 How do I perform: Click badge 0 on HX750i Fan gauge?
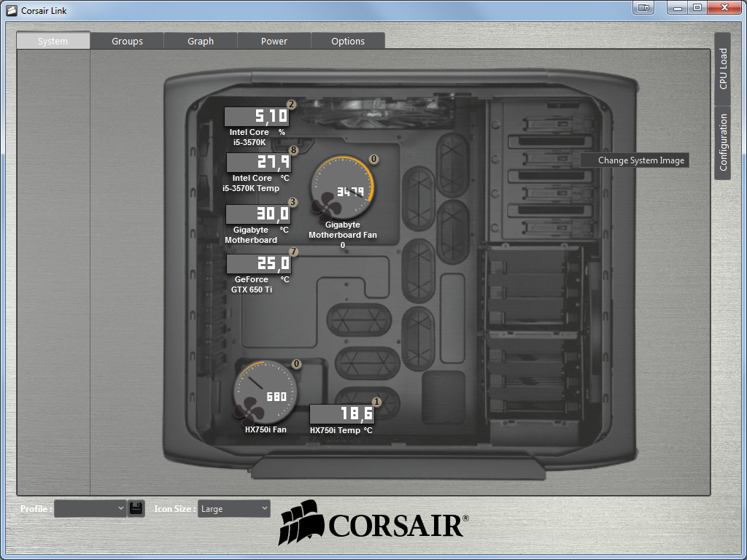296,364
